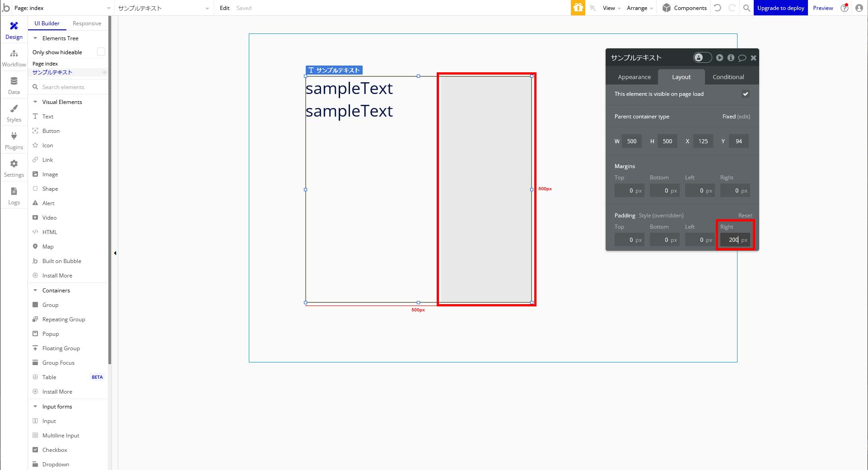Click Install More under Visual Elements
The image size is (868, 470).
[x=57, y=275]
